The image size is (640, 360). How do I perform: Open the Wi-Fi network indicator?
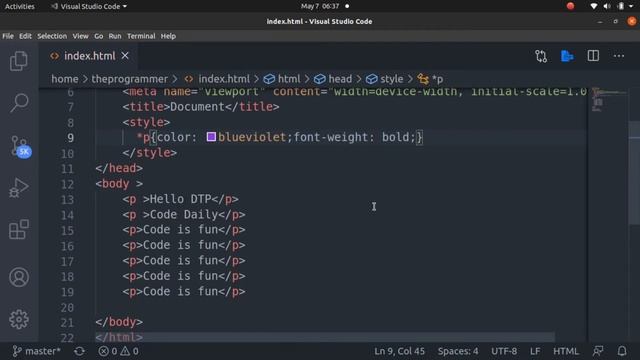[593, 6]
